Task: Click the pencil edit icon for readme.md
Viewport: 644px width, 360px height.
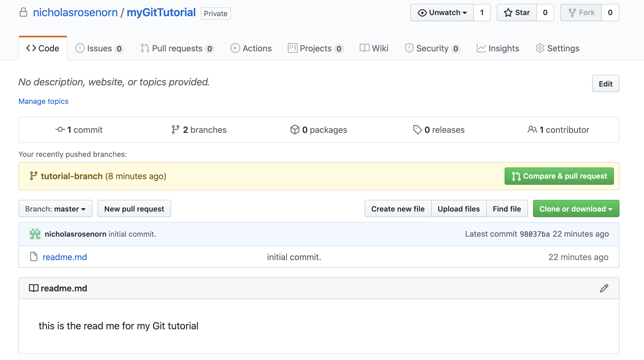Action: [x=604, y=288]
